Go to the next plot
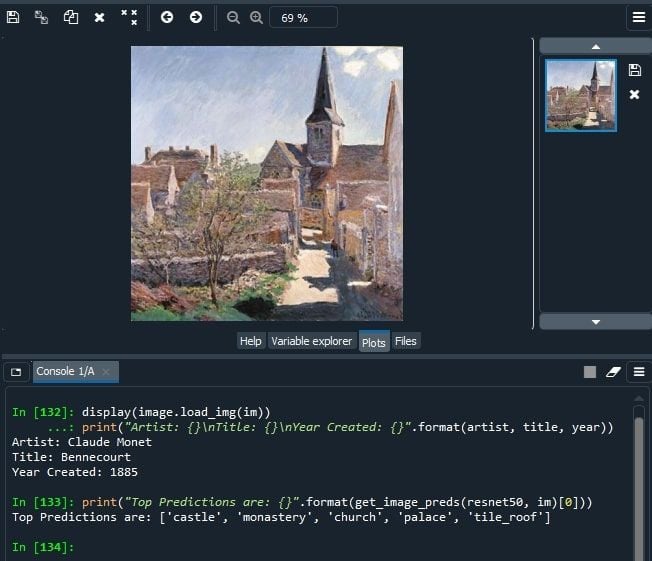Image resolution: width=652 pixels, height=561 pixels. click(x=196, y=17)
